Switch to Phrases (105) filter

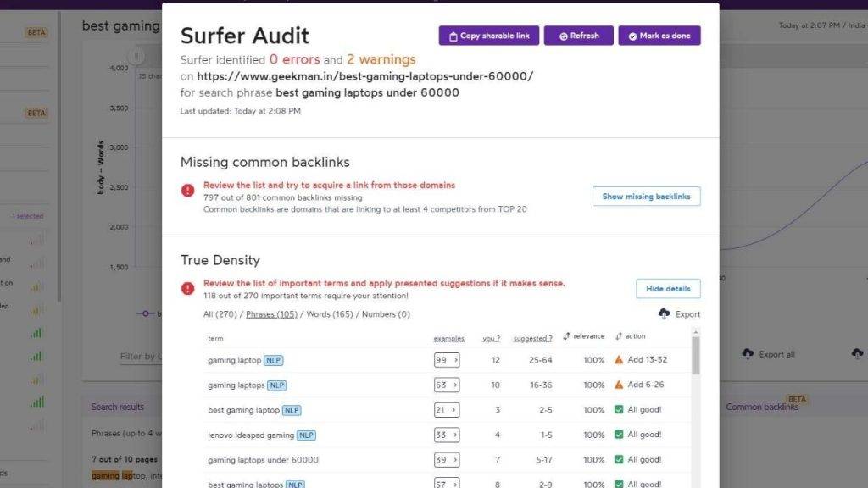click(271, 314)
